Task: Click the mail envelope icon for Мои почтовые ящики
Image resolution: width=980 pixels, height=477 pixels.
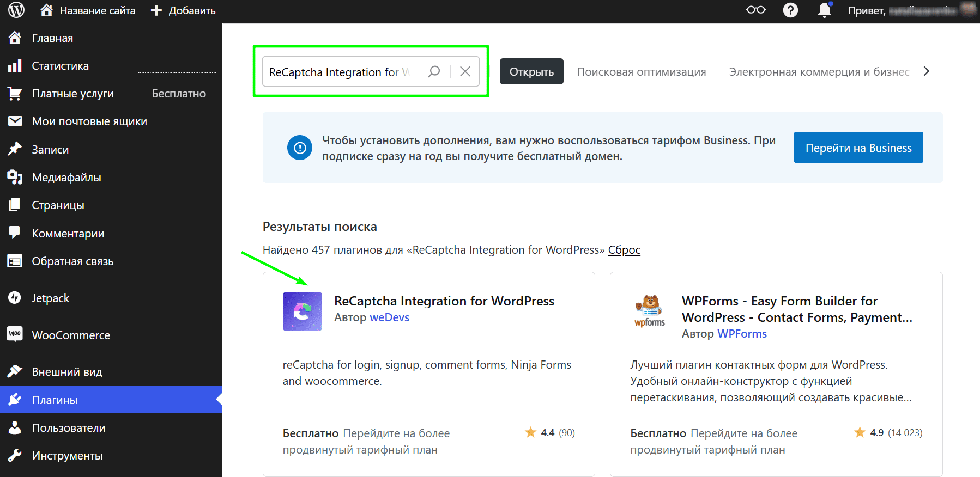Action: [15, 121]
